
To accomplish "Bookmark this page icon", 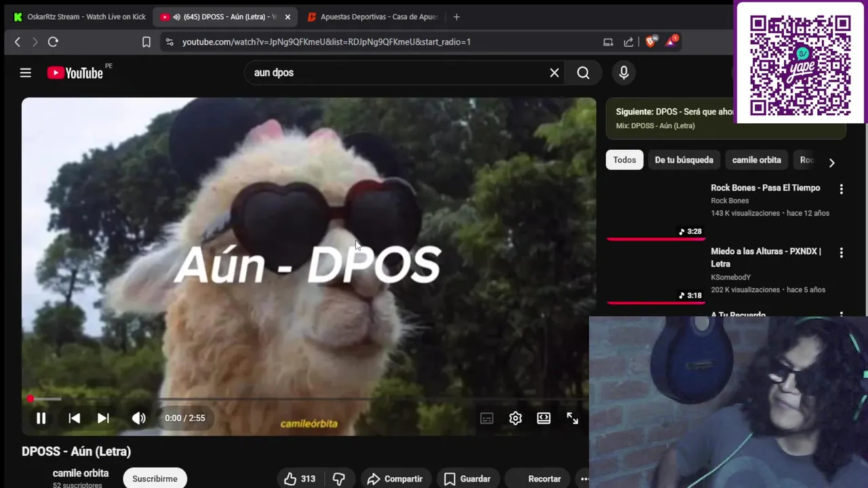I will point(146,42).
